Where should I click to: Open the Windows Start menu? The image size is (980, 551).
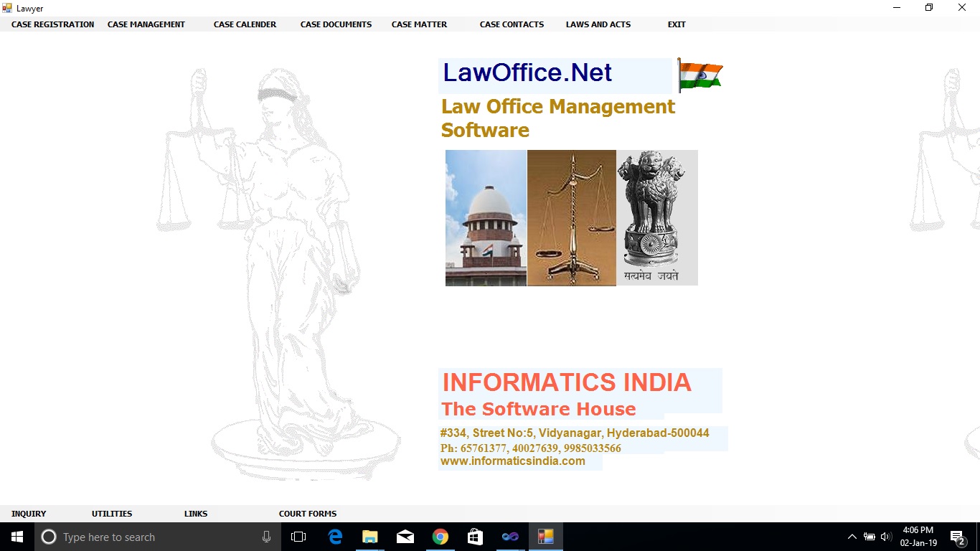pyautogui.click(x=17, y=537)
